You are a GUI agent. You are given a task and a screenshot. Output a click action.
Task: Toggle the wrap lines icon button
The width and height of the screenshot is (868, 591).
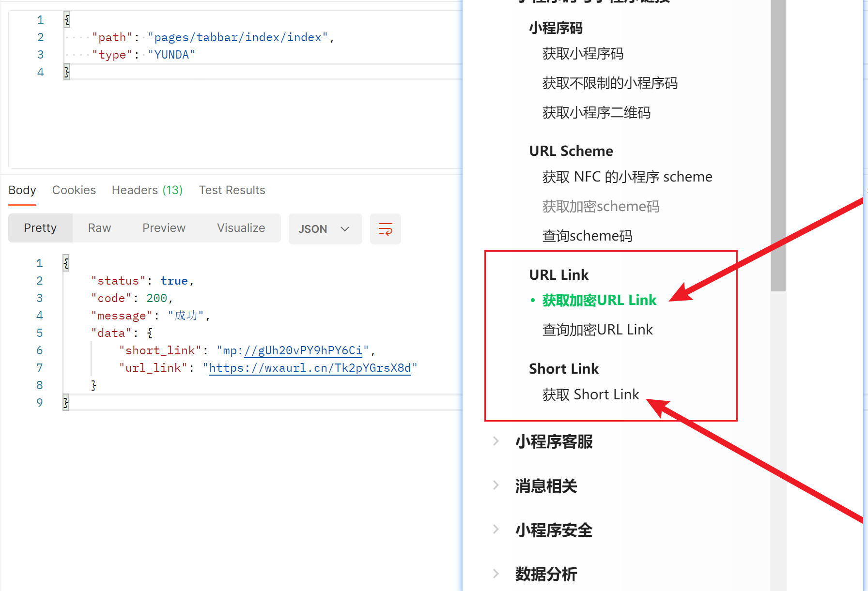(385, 229)
